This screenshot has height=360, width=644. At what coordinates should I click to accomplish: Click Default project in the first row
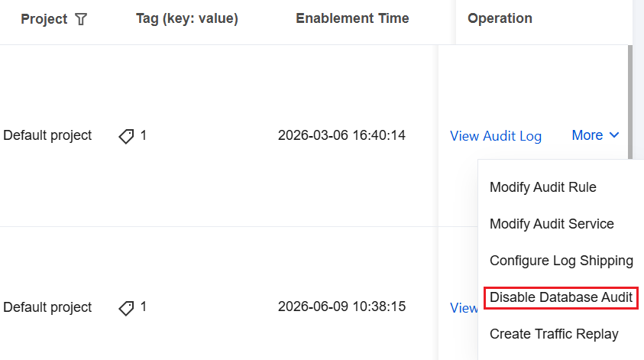coord(47,135)
